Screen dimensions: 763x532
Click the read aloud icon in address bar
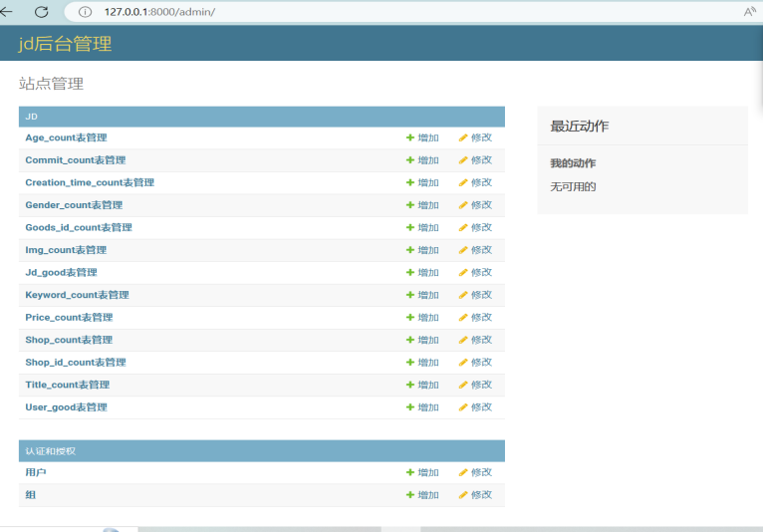coord(750,12)
